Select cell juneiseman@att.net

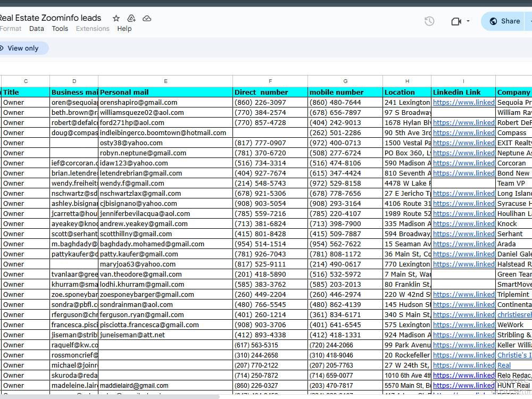(165, 335)
